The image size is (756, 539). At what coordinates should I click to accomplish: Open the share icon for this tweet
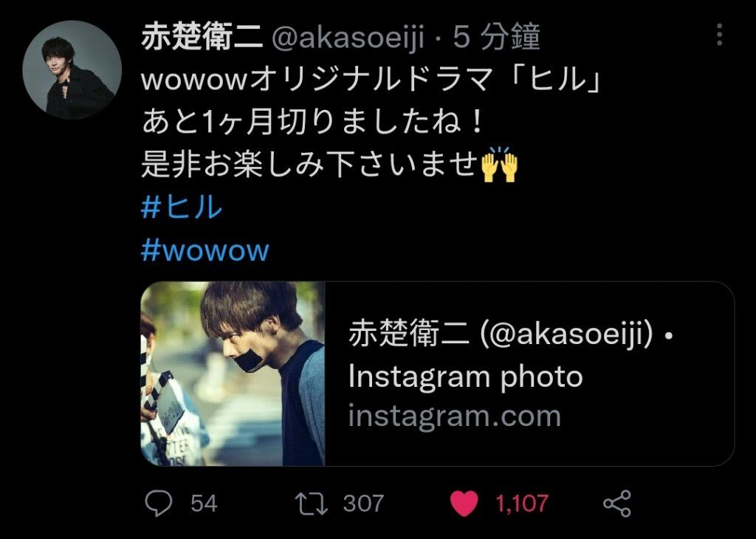click(x=617, y=504)
